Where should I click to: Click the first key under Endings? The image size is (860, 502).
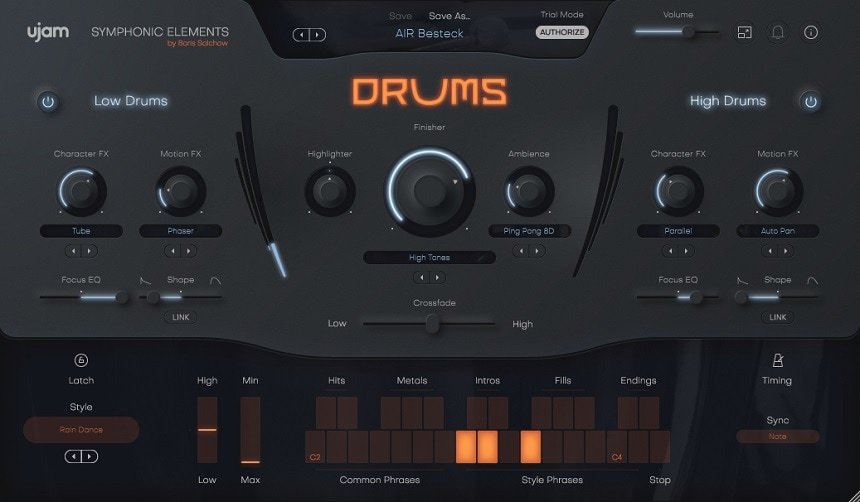click(627, 413)
